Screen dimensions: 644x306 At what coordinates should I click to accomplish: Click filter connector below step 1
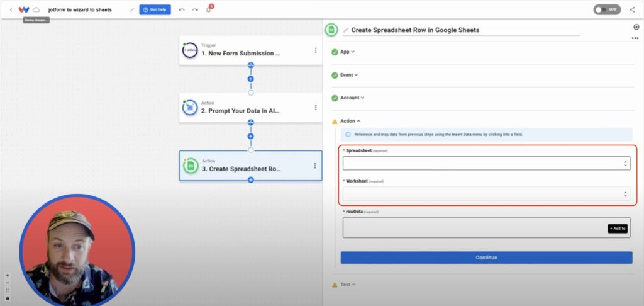(251, 65)
